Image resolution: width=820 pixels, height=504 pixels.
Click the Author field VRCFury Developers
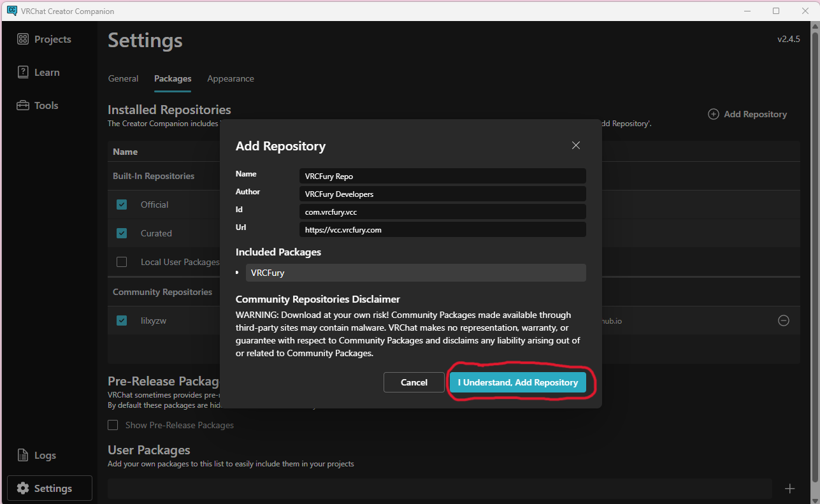point(443,194)
